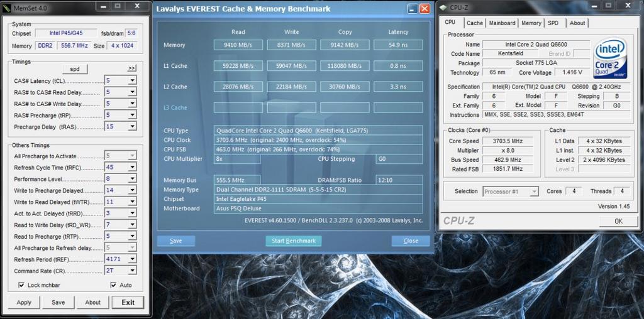The width and height of the screenshot is (644, 319).
Task: Click the CPU Clock 3703.6 MHz field
Action: point(318,140)
